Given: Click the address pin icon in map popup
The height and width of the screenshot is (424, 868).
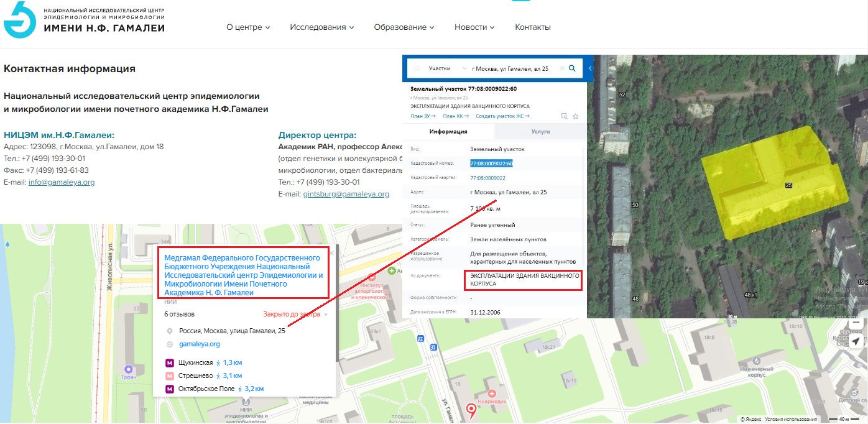Looking at the screenshot, I should click(x=169, y=331).
